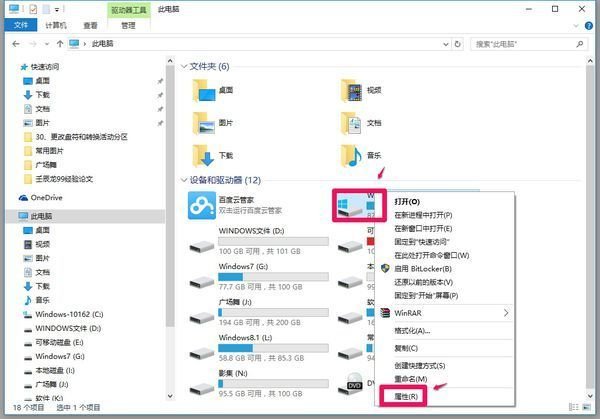The height and width of the screenshot is (419, 600).
Task: Switch to large icons view in status bar
Action: click(x=586, y=408)
